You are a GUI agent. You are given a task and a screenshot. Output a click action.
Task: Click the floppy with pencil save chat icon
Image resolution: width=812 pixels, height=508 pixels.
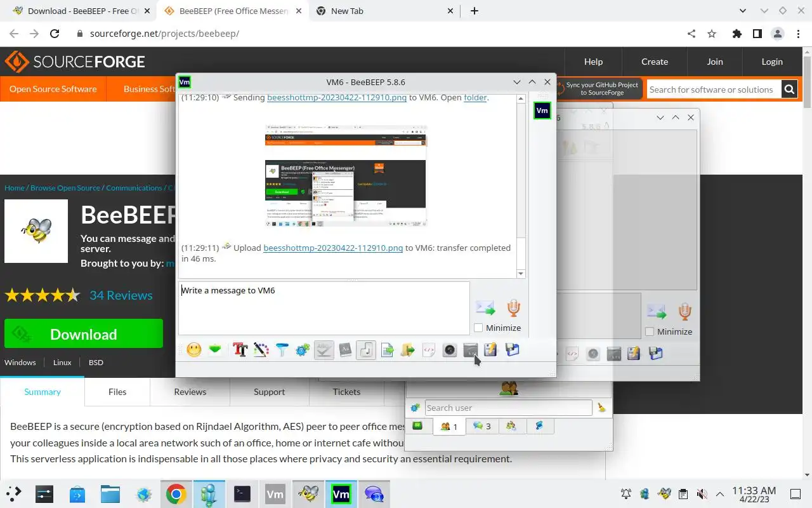[491, 350]
